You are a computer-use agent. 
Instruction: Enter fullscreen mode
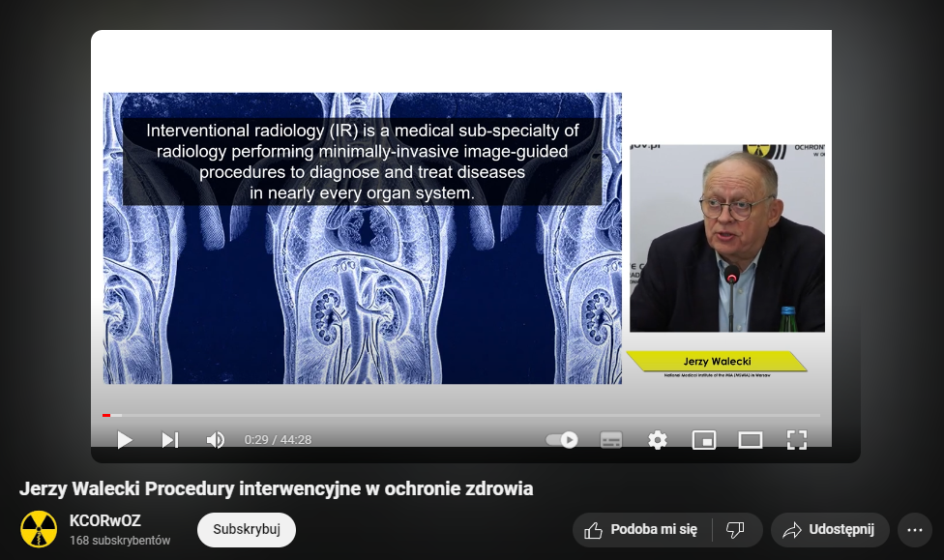point(797,440)
